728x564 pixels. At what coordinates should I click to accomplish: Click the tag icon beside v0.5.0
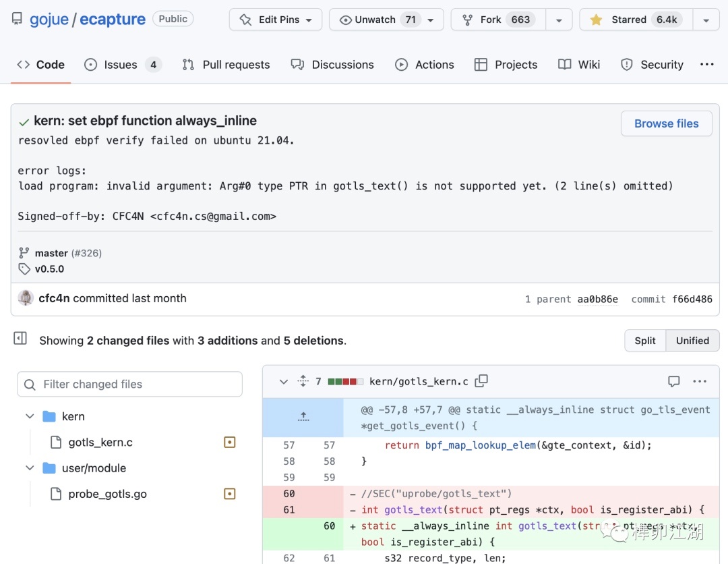pyautogui.click(x=24, y=269)
